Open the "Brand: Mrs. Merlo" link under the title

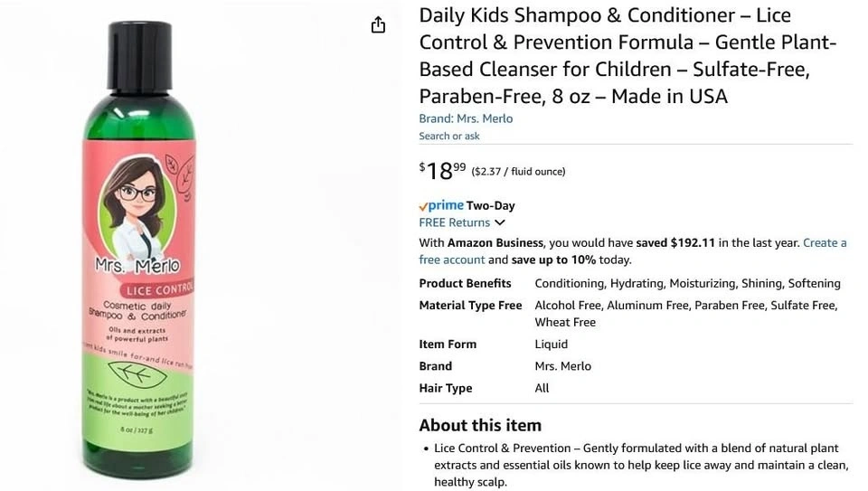pos(466,118)
